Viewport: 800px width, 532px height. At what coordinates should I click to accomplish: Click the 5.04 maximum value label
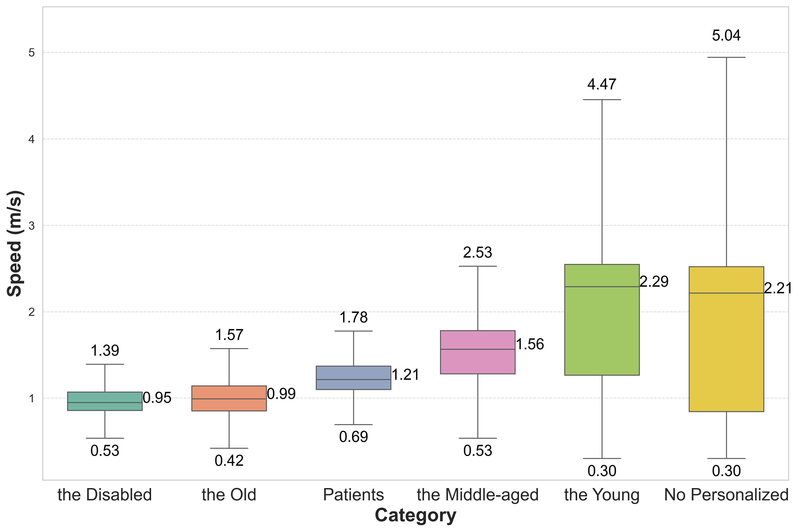[726, 36]
